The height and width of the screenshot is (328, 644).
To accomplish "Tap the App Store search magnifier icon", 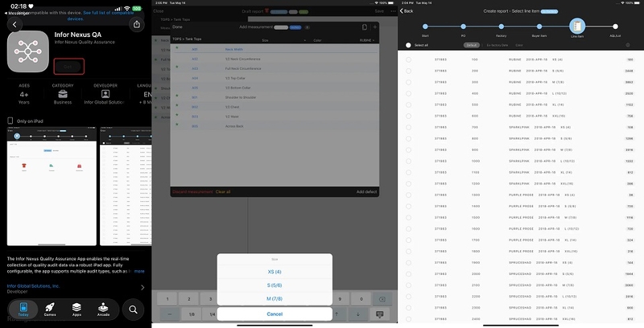I will 133,310.
